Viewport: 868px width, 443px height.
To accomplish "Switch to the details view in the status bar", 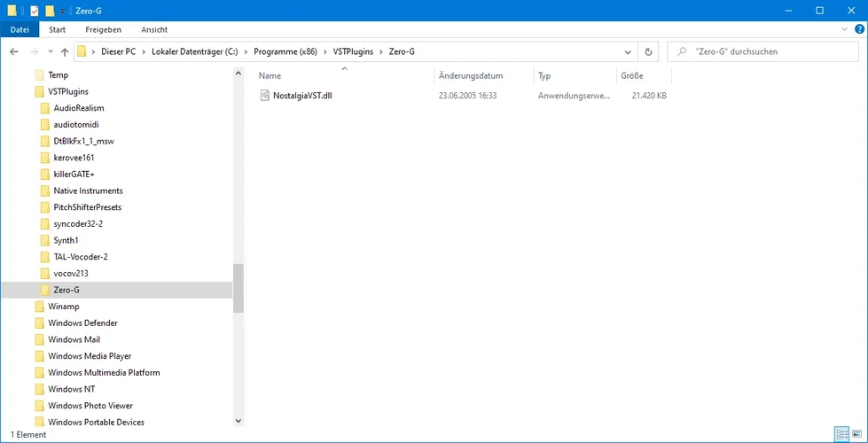I will tap(841, 434).
